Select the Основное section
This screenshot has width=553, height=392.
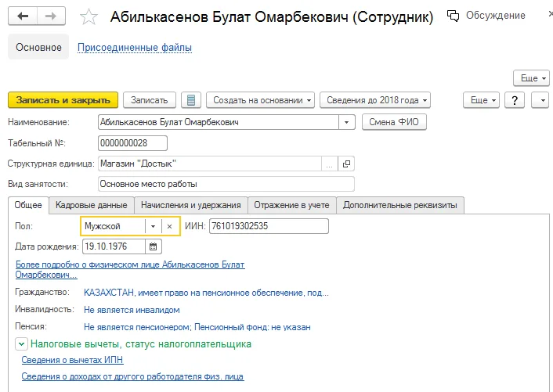click(x=38, y=47)
